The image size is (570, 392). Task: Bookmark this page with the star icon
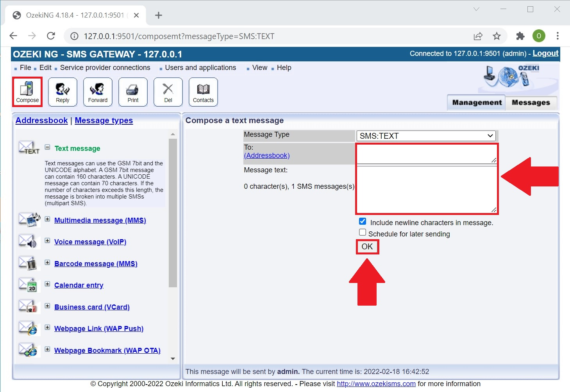(x=497, y=36)
